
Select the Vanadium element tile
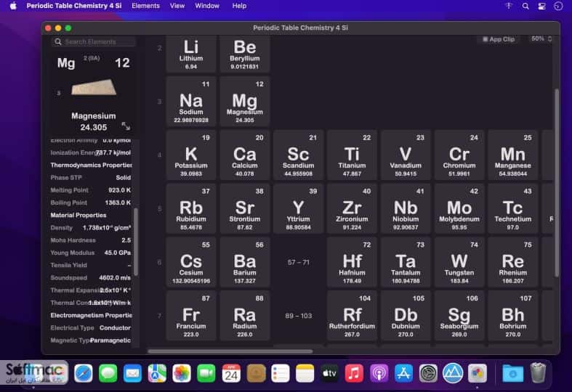(x=406, y=155)
